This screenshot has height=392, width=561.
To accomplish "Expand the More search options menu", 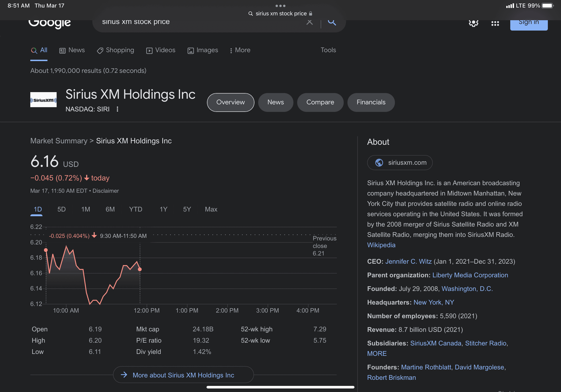I will tap(240, 50).
